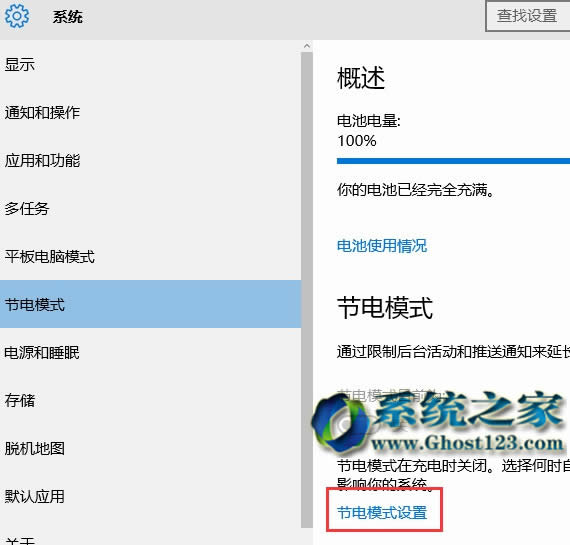The image size is (570, 545).
Task: Click the 系统 title in the header
Action: (68, 17)
